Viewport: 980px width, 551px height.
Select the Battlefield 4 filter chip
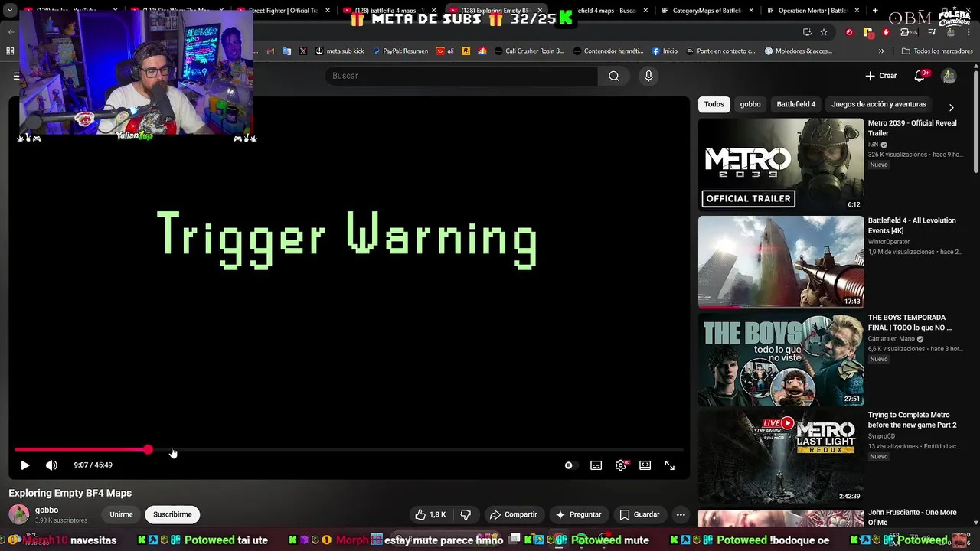795,104
